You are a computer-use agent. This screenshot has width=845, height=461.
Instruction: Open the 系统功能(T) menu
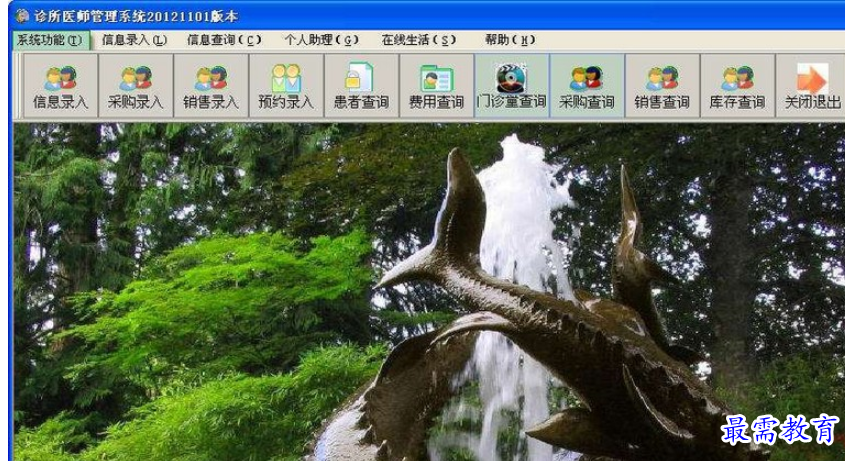[x=51, y=40]
